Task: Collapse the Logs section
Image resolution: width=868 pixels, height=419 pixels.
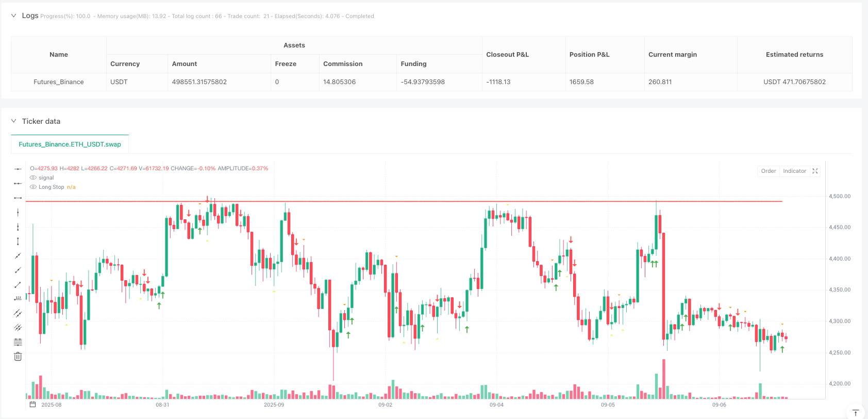Action: [x=13, y=15]
